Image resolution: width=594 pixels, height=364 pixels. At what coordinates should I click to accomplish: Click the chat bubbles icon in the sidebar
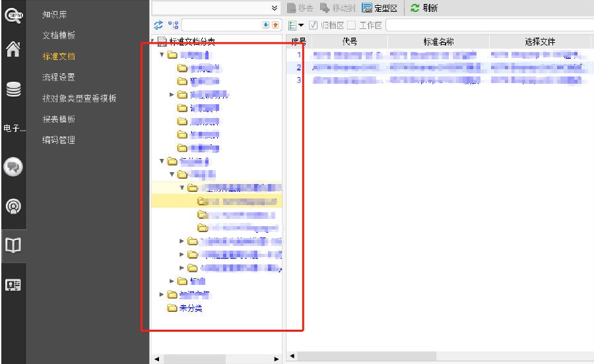(13, 167)
